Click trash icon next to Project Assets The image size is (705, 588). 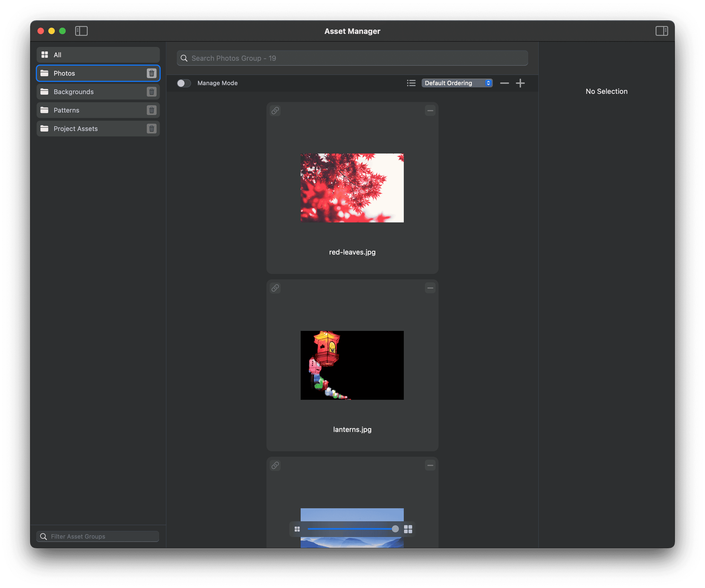click(x=151, y=129)
